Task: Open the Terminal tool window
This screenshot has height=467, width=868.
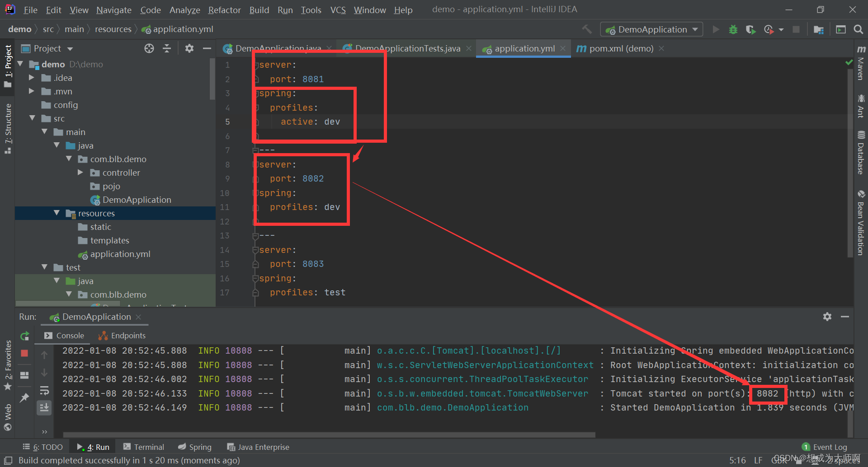Action: [144, 447]
